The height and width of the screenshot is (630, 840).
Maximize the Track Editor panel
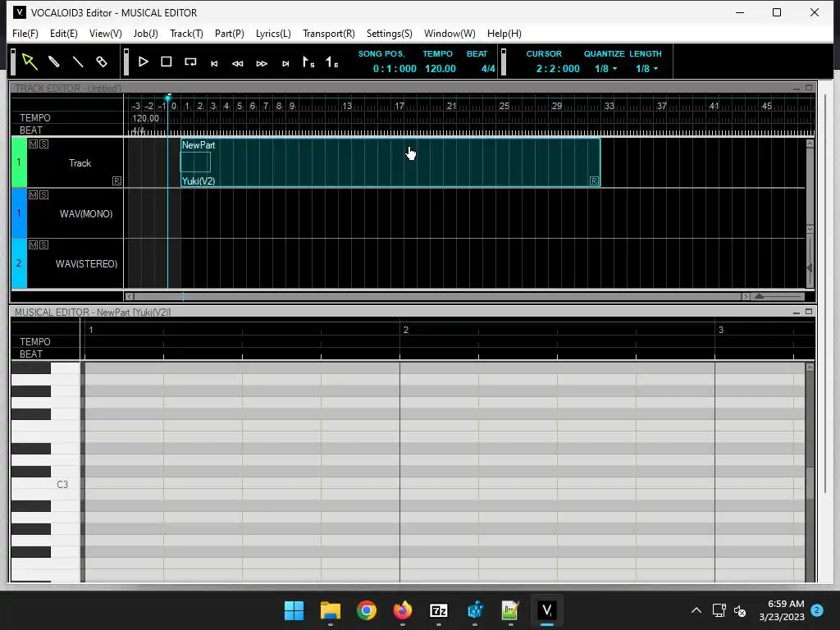click(x=809, y=87)
